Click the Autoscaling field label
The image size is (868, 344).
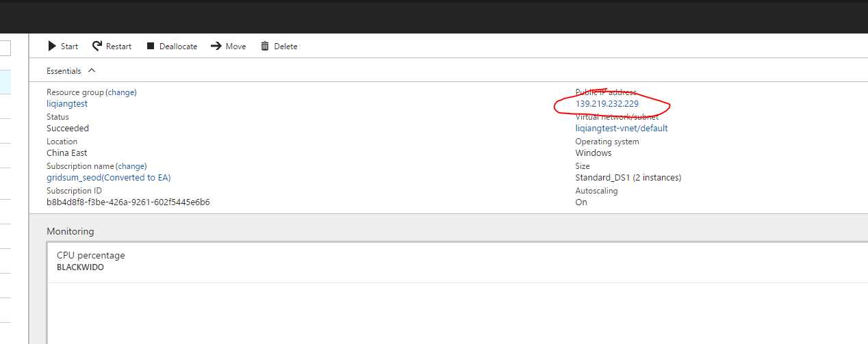click(x=596, y=191)
